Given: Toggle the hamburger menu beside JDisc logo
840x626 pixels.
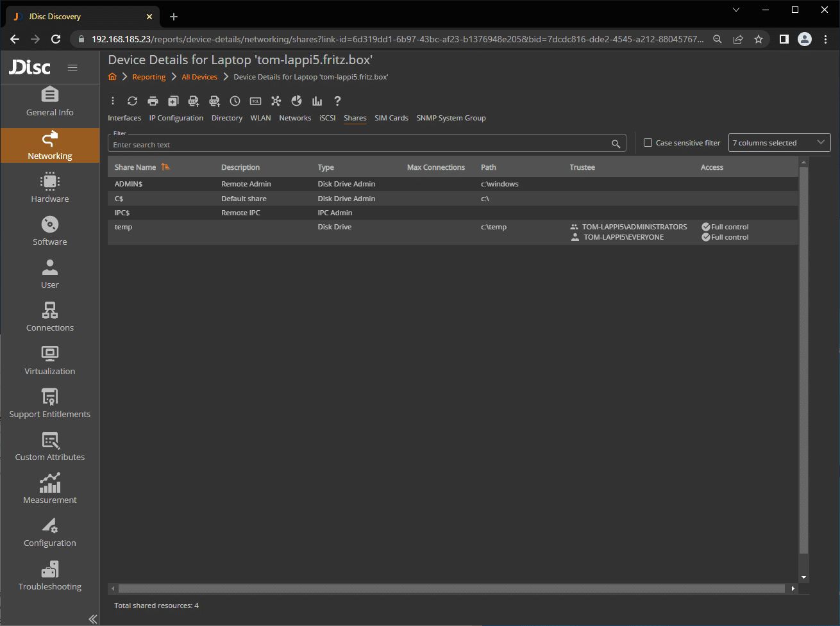Looking at the screenshot, I should pyautogui.click(x=72, y=67).
